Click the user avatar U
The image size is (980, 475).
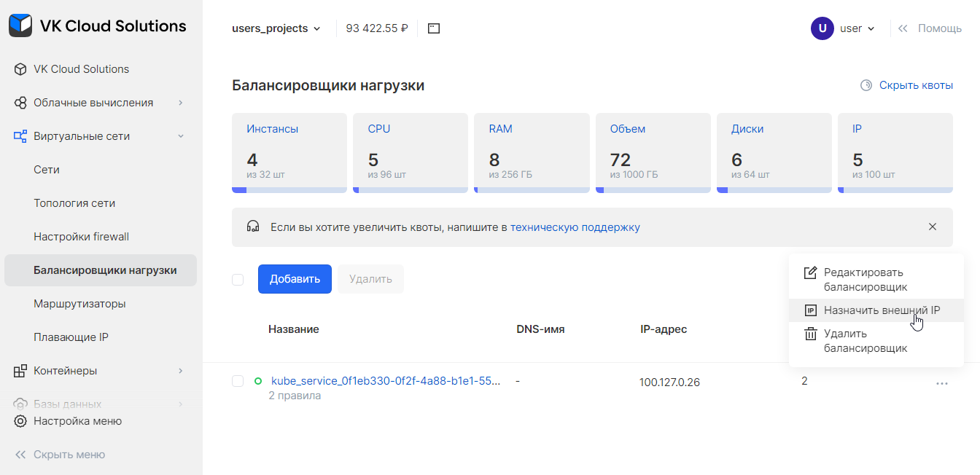click(x=822, y=28)
